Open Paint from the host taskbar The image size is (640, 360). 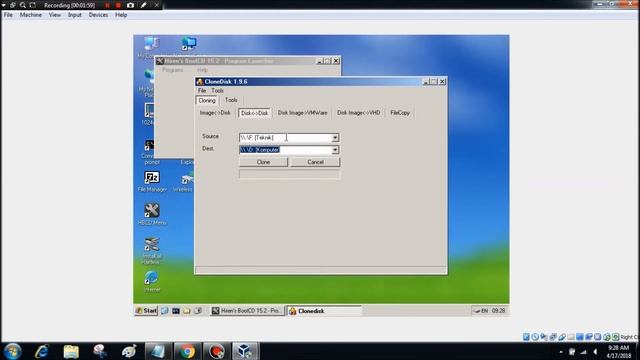coord(129,351)
